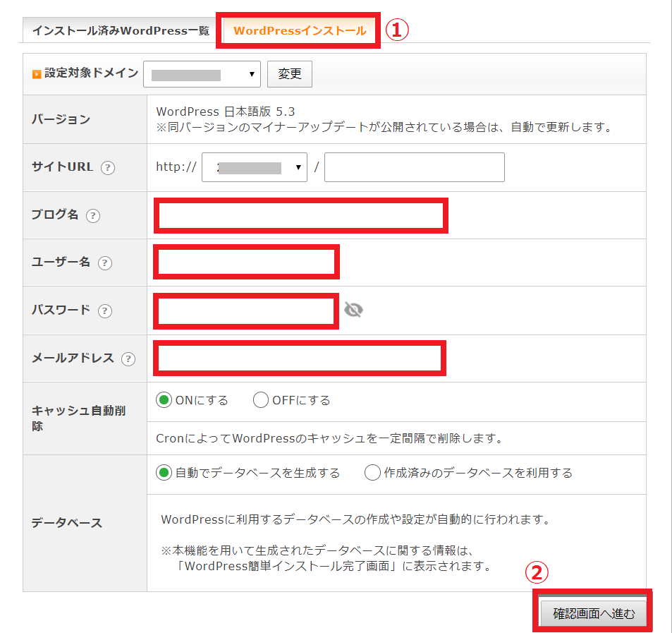This screenshot has width=672, height=633.
Task: Focus the メールアドレス input field
Action: 300,358
